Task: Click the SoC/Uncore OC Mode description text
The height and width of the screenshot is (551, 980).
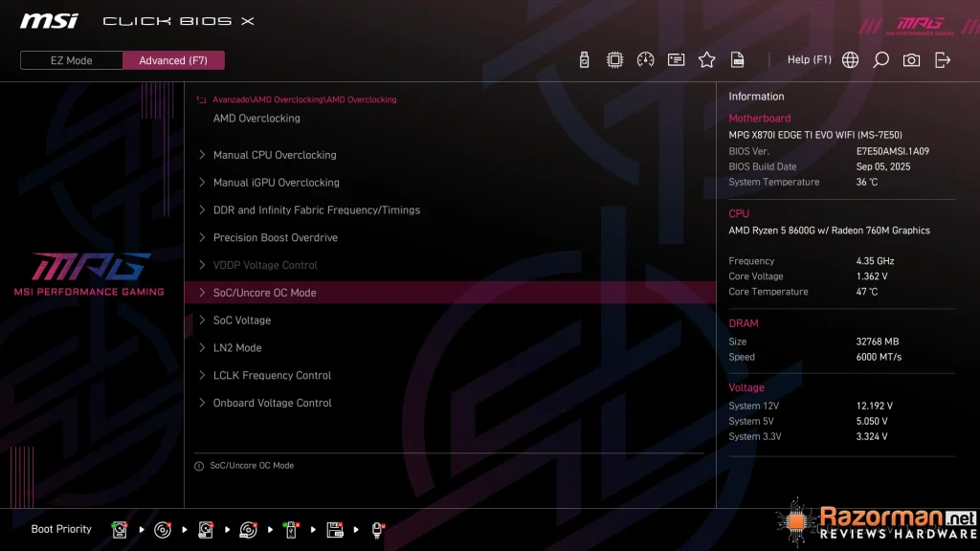Action: tap(252, 466)
